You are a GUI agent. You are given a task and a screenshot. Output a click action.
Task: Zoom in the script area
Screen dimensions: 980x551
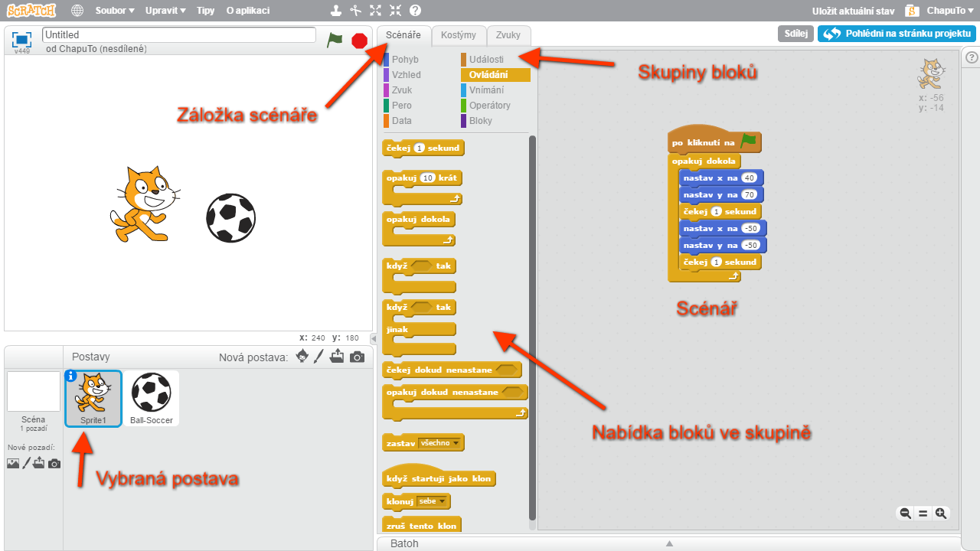941,514
